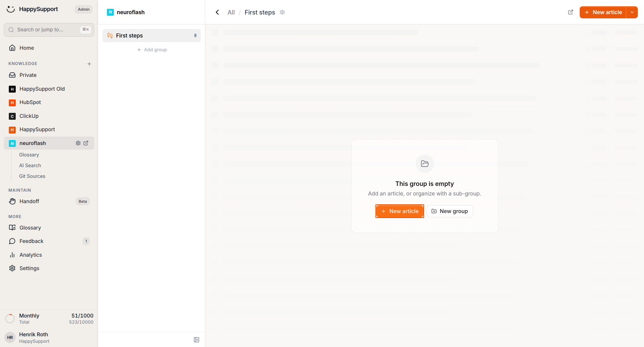Image resolution: width=644 pixels, height=347 pixels.
Task: Add a knowledge base with the plus icon
Action: point(89,64)
